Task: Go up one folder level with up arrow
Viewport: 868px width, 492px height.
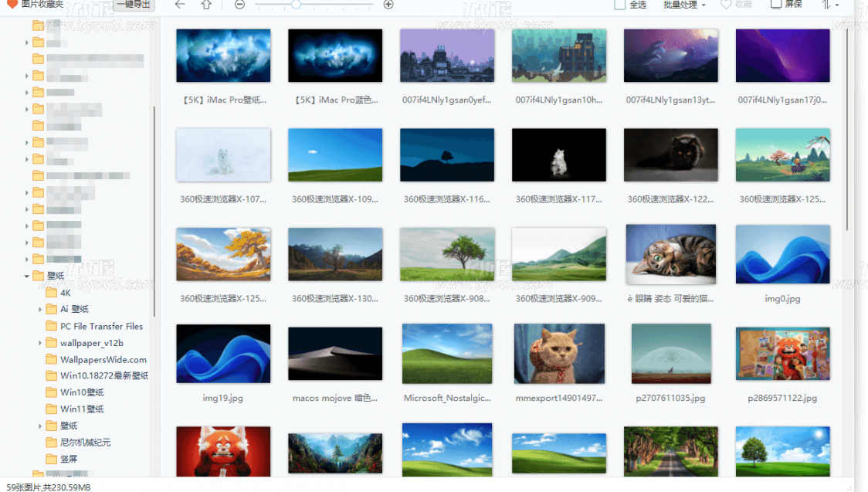Action: click(x=206, y=5)
